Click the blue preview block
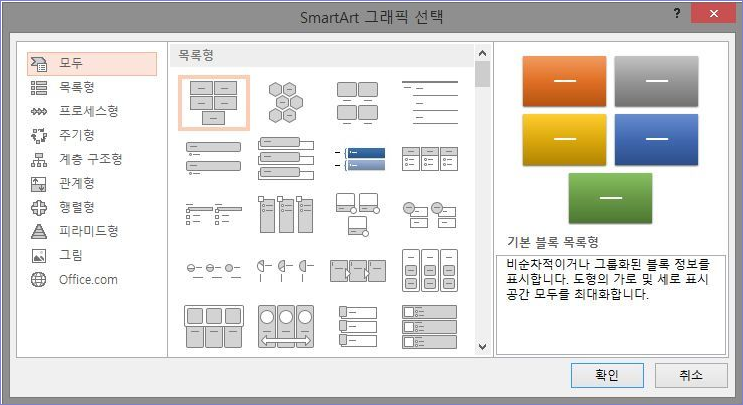743x405 pixels. click(656, 139)
